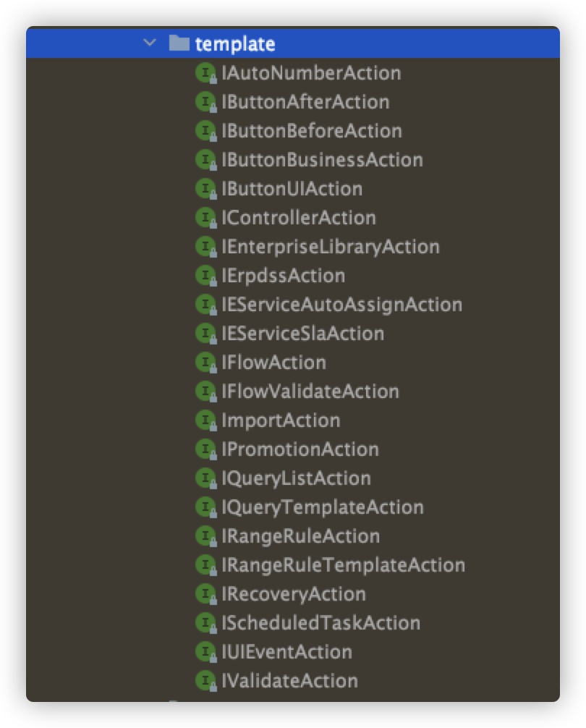Open IEServiceAutoAssignAction interface
The image size is (586, 728).
click(x=341, y=305)
